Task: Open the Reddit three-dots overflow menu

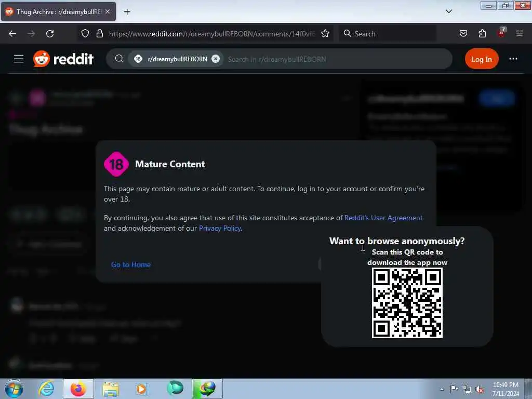Action: pos(513,59)
